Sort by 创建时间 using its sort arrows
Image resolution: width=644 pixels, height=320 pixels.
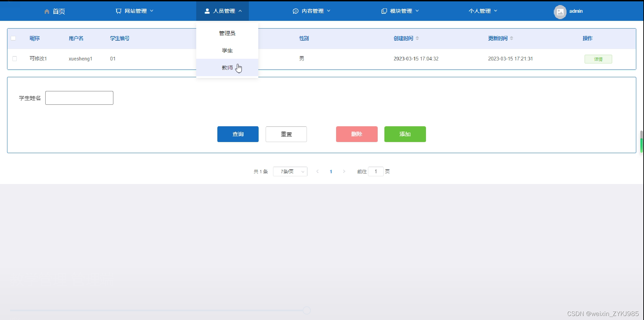pos(417,38)
